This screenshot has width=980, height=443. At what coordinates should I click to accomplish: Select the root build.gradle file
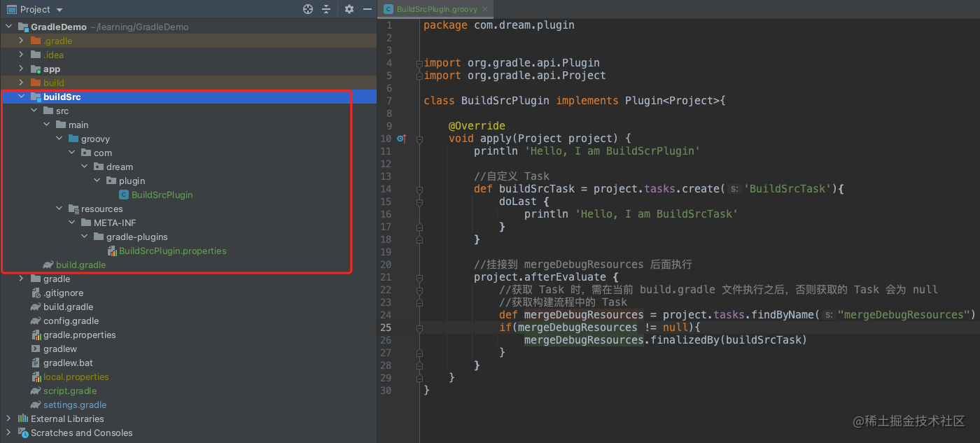68,307
